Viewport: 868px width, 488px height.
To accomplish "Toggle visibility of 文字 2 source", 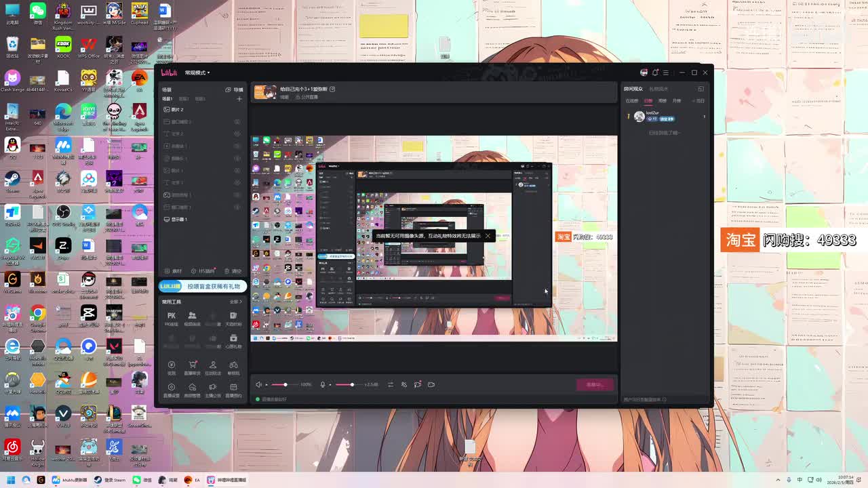I will click(237, 134).
